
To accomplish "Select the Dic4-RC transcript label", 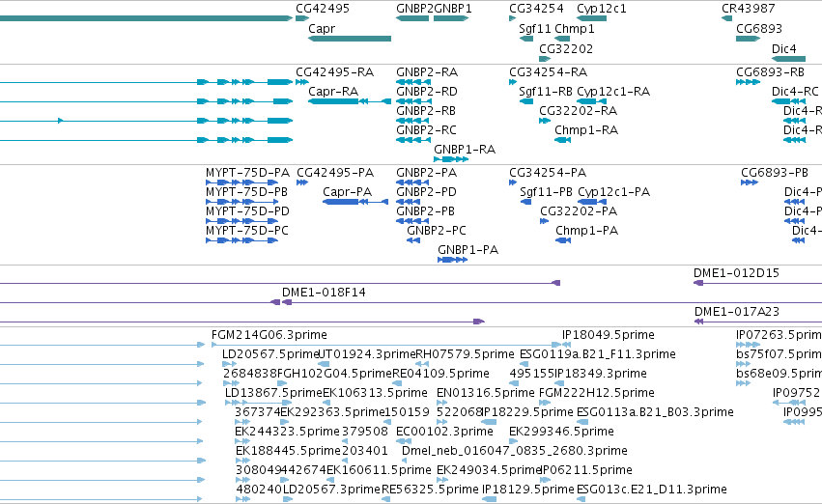I will pos(795,91).
